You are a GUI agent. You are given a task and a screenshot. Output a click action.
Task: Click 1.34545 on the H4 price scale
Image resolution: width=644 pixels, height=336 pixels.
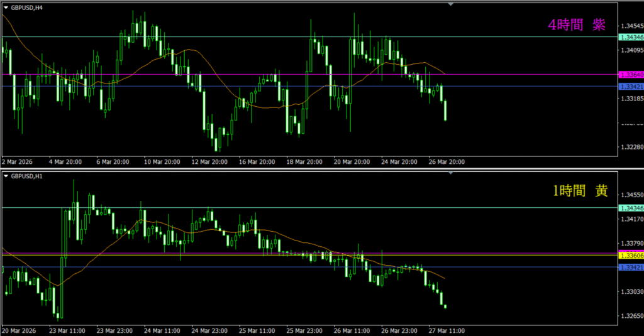tap(631, 26)
